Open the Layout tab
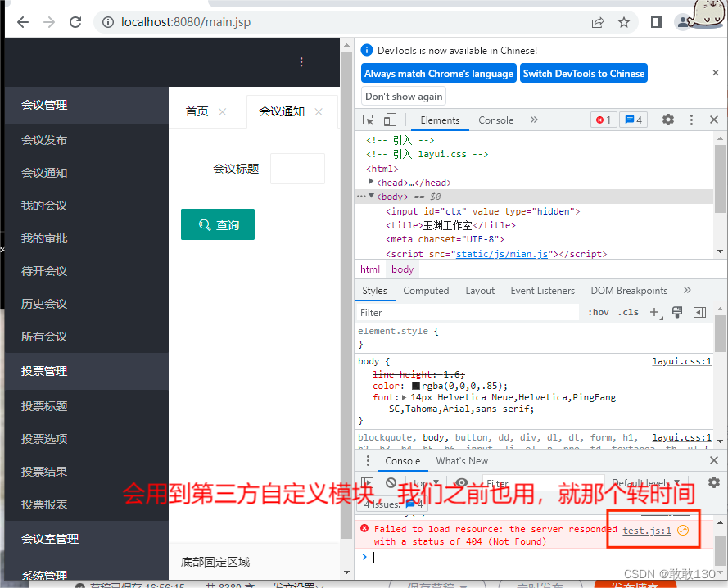The image size is (728, 588). pos(480,291)
